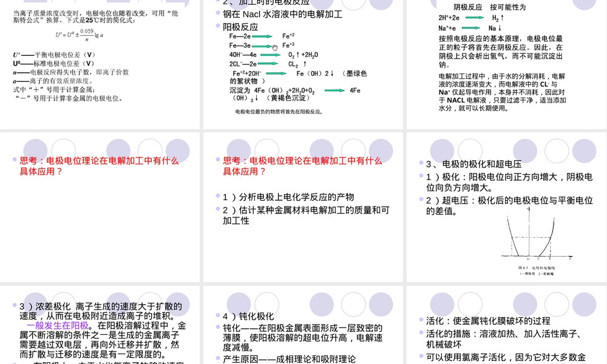607x364 pixels.
Task: Click the Fe—2e → Fe+2 reaction line
Action: coord(262,36)
